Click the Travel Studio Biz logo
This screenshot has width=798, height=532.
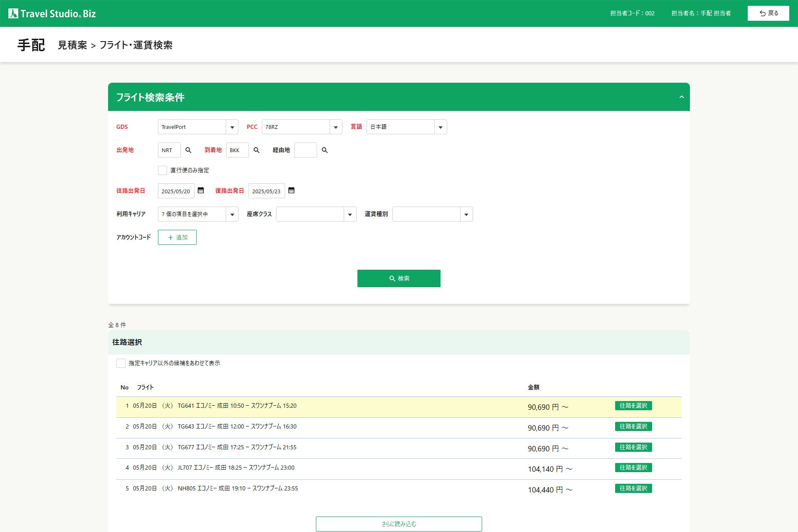pos(52,13)
